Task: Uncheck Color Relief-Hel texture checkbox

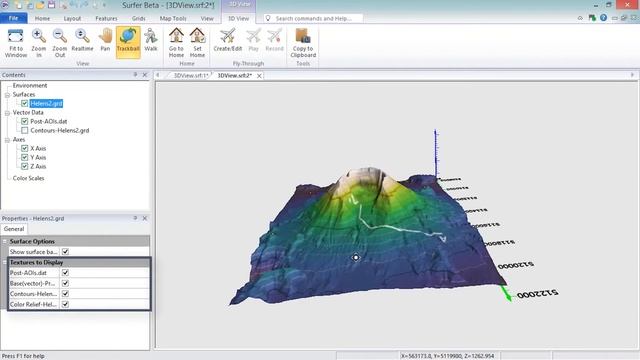Action: [65, 304]
